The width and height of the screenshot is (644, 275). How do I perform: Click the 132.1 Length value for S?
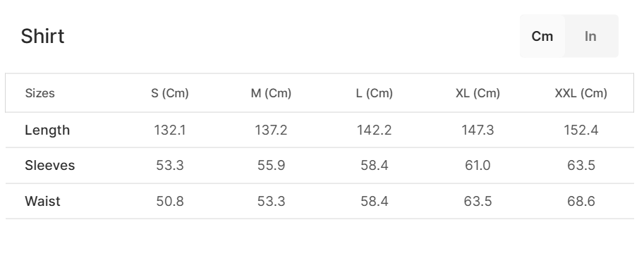pos(169,130)
